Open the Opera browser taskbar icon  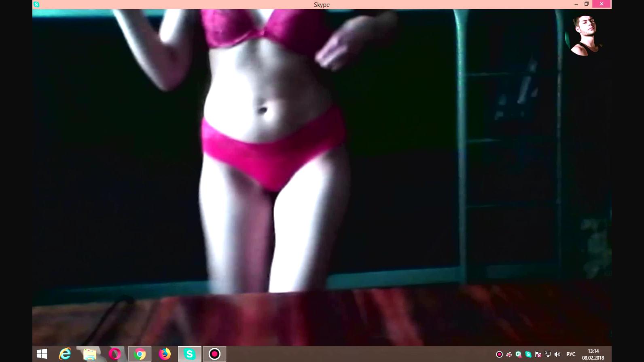(x=115, y=354)
